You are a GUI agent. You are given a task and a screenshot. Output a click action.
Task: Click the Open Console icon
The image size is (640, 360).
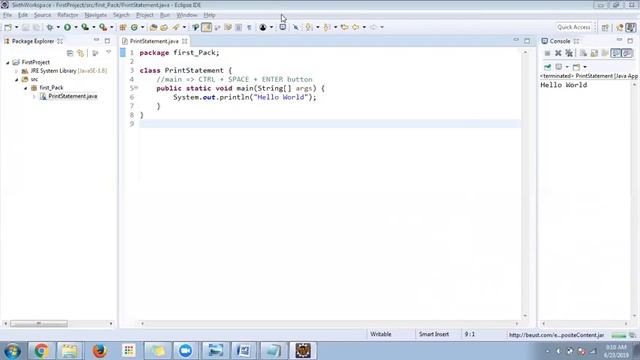click(576, 67)
